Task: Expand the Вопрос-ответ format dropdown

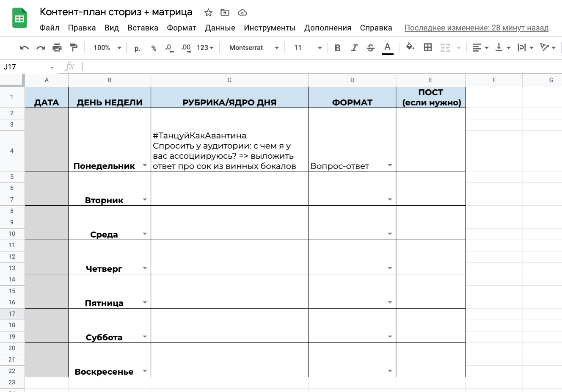Action: (390, 165)
